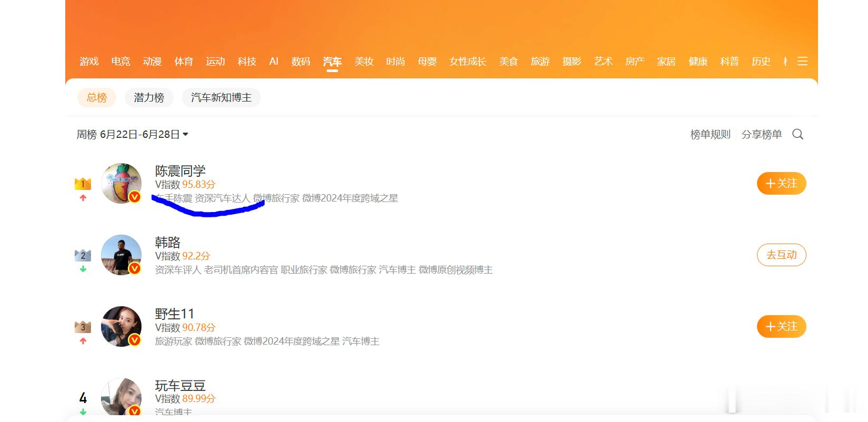
Task: Click 野生11's verified V badge
Action: tap(135, 340)
